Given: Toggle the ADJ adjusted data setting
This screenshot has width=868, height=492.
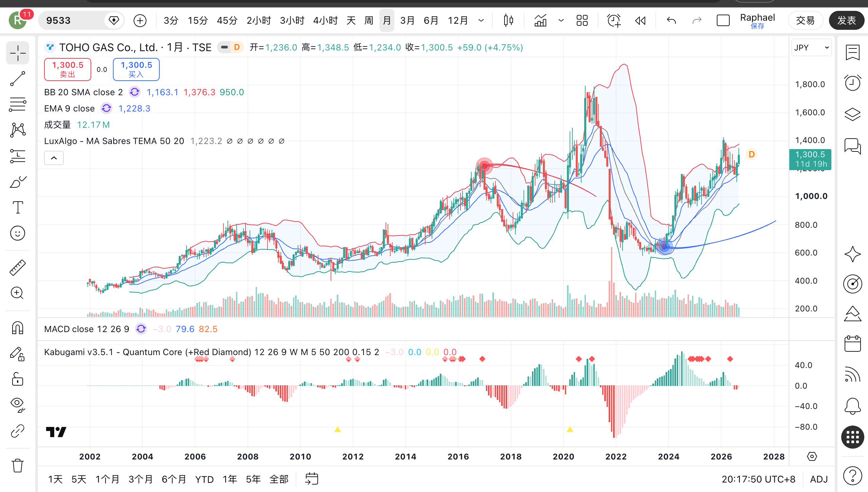Looking at the screenshot, I should pos(819,479).
